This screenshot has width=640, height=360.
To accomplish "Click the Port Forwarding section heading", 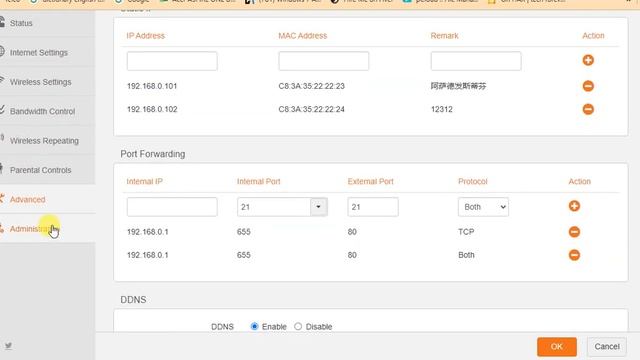I will (x=153, y=154).
